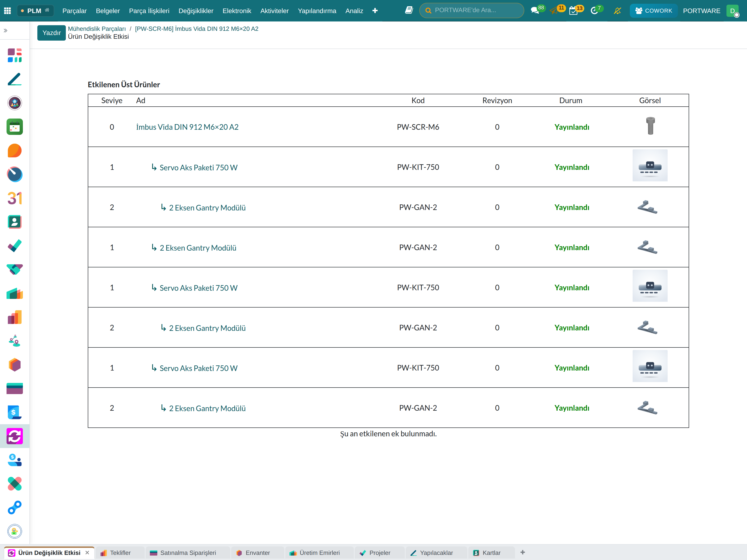Open İmbus Vida DIN 912 M6×20 A2 row link
Viewport: 747px width, 560px height.
187,127
